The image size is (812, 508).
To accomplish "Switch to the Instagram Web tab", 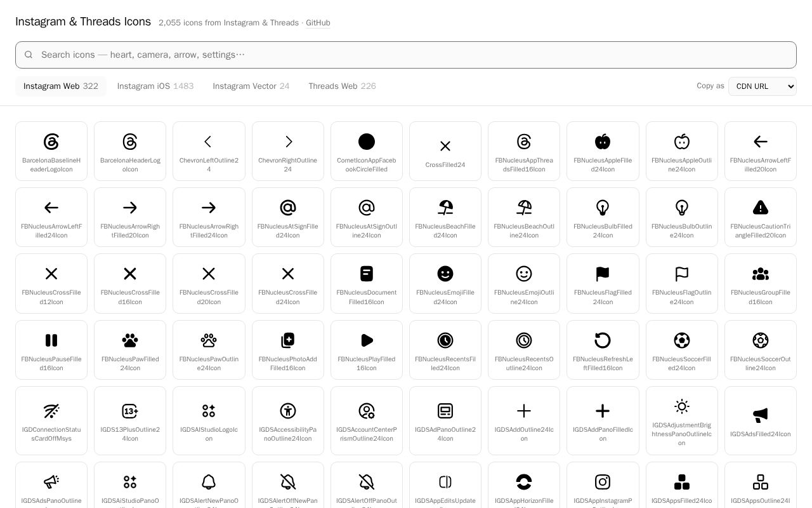I will tap(61, 86).
